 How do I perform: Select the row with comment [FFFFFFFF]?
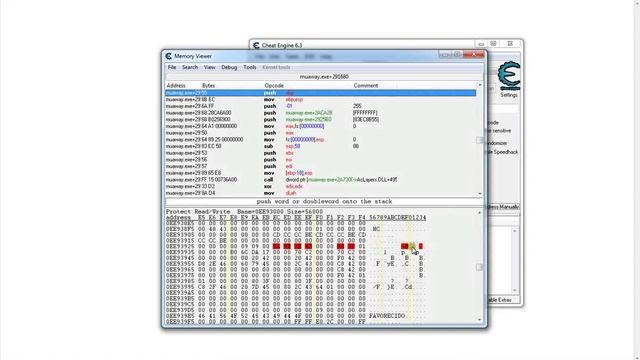(x=320, y=113)
